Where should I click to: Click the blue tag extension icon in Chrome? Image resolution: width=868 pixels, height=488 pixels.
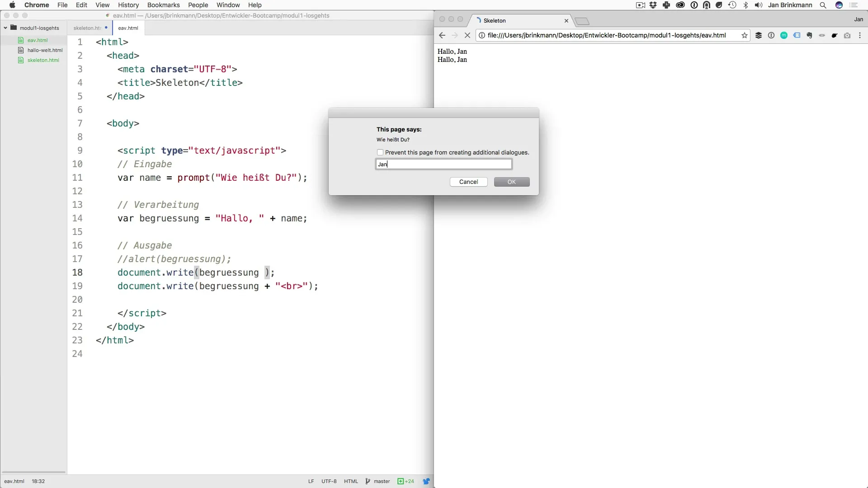[797, 35]
